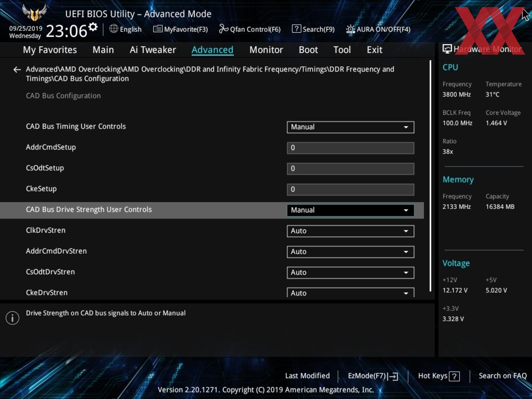Click the EzMode exit arrow icon

tap(394, 376)
